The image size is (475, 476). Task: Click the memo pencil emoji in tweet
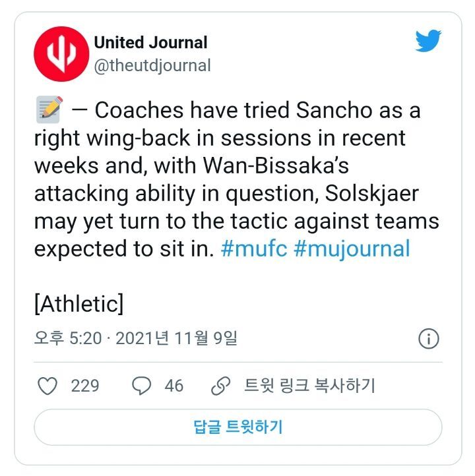(49, 109)
